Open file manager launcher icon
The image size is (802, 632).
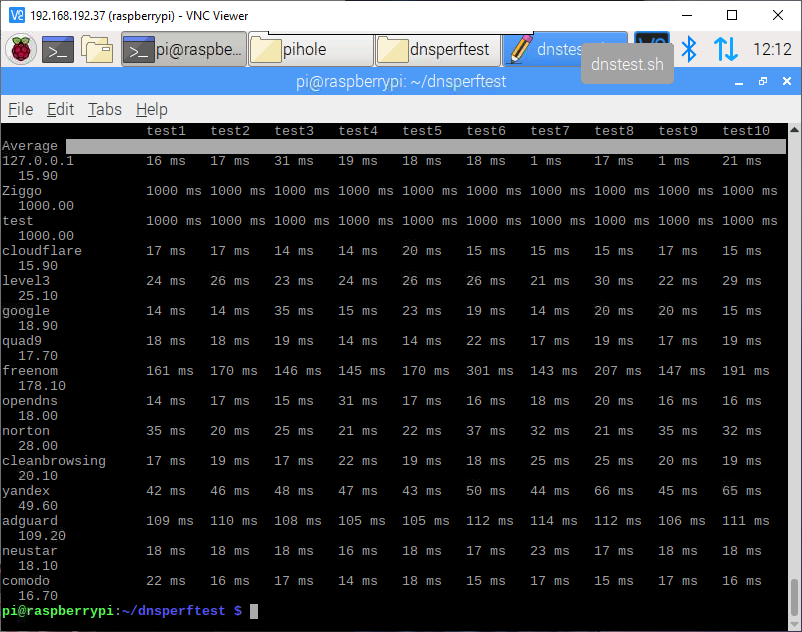[97, 49]
